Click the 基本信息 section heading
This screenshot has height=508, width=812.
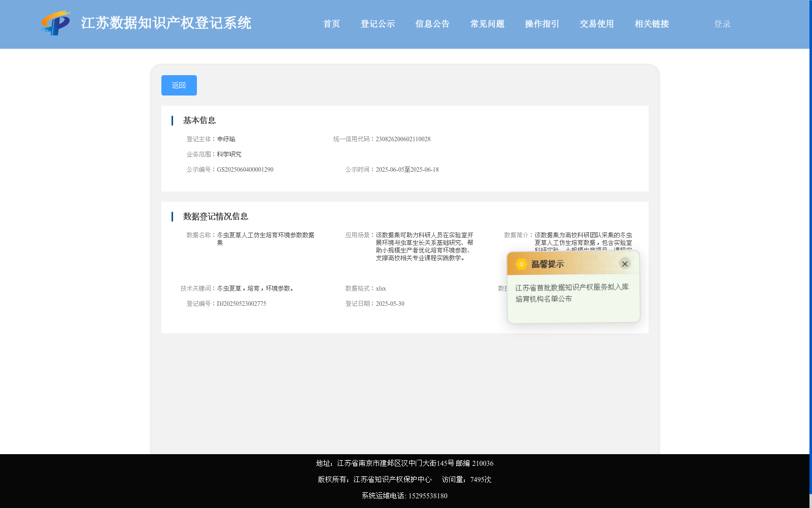point(199,120)
